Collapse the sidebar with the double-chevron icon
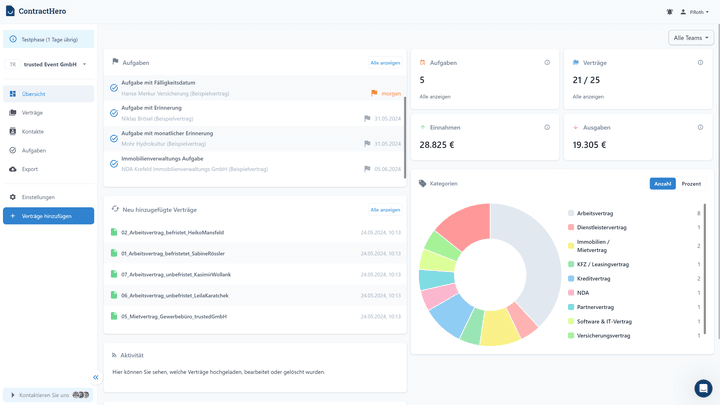Viewport: 720px width, 405px height. (x=96, y=377)
